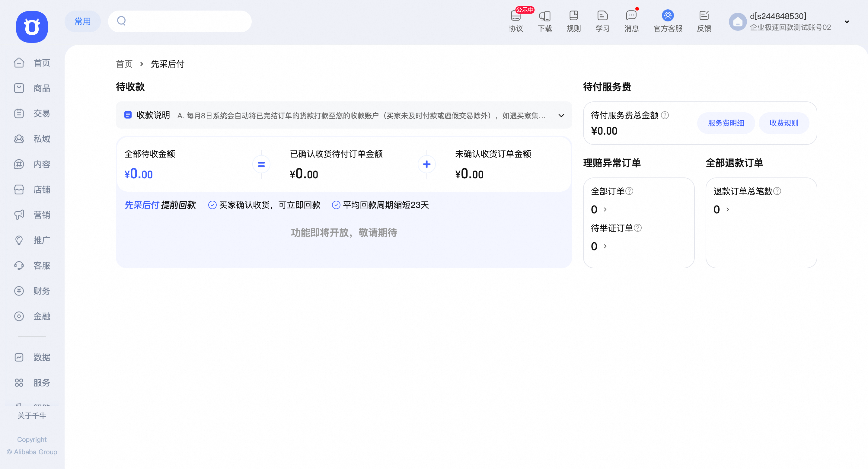Open 待举证订单 count arrow
The width and height of the screenshot is (868, 469).
pos(605,246)
